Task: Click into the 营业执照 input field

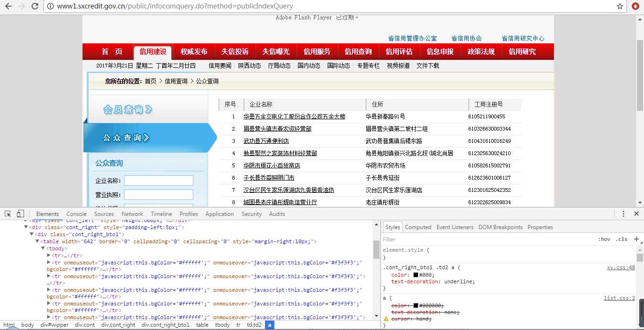Action: (x=158, y=195)
